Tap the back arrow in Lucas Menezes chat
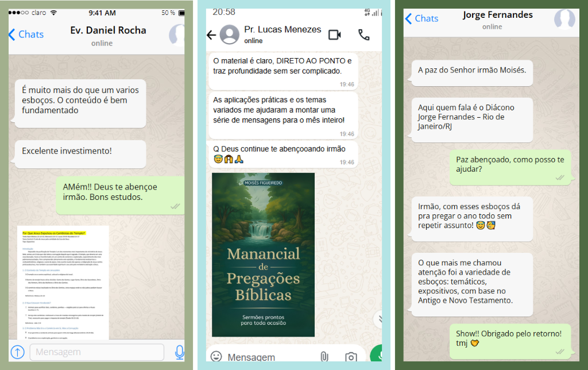 click(211, 36)
